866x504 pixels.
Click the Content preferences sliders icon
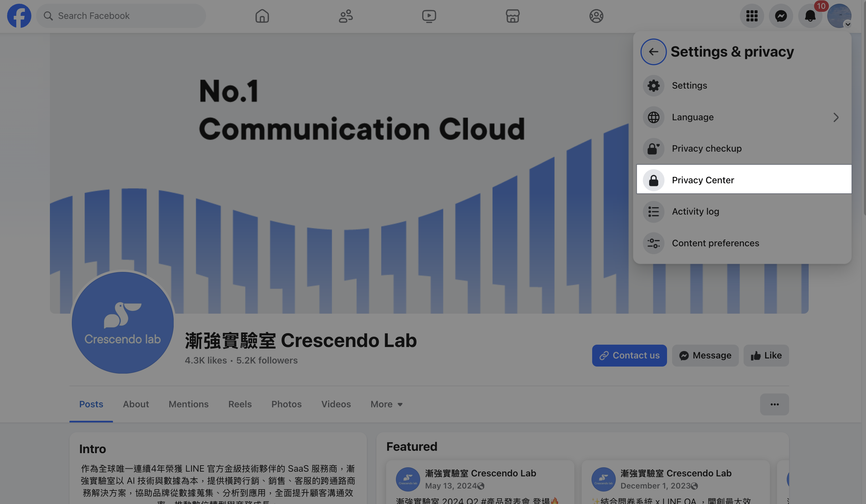(x=653, y=244)
